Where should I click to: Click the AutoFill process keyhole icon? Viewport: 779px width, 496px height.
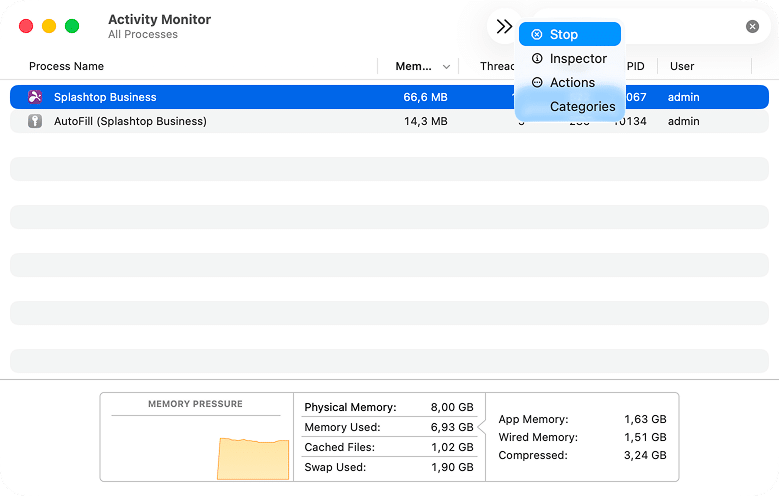pos(35,121)
